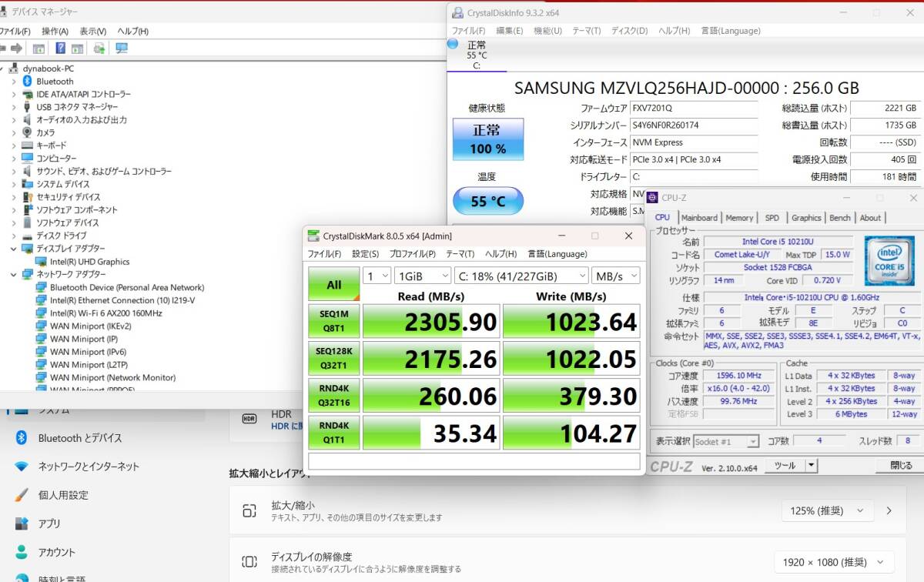The height and width of the screenshot is (582, 924).
Task: Open the 1GiB test size dropdown
Action: coord(423,276)
